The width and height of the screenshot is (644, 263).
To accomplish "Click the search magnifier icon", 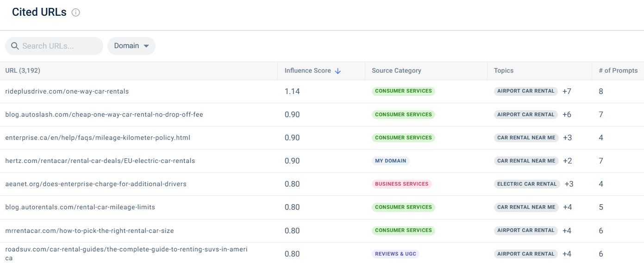I will click(x=15, y=46).
